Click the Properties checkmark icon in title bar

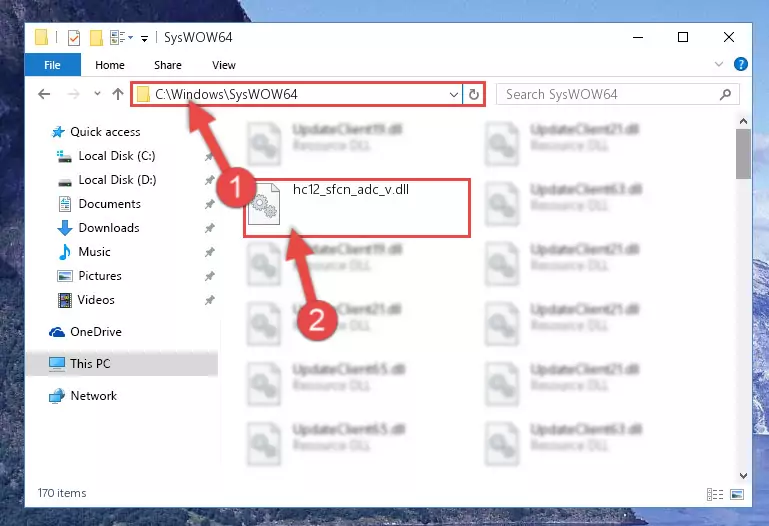pyautogui.click(x=74, y=38)
